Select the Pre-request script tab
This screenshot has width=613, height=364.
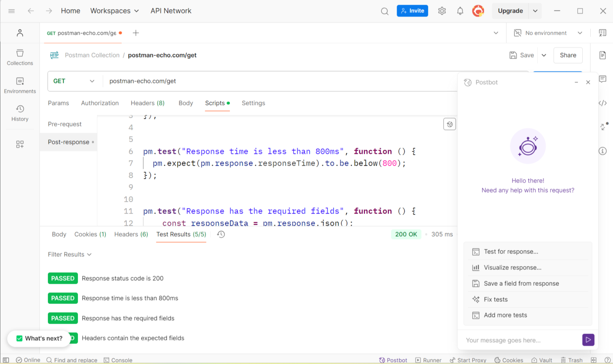[65, 124]
